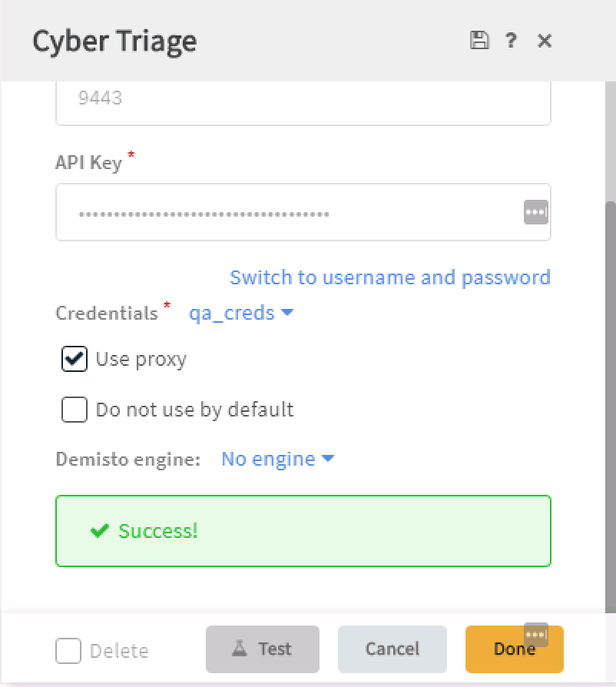Click the port field showing 9443

tap(303, 102)
